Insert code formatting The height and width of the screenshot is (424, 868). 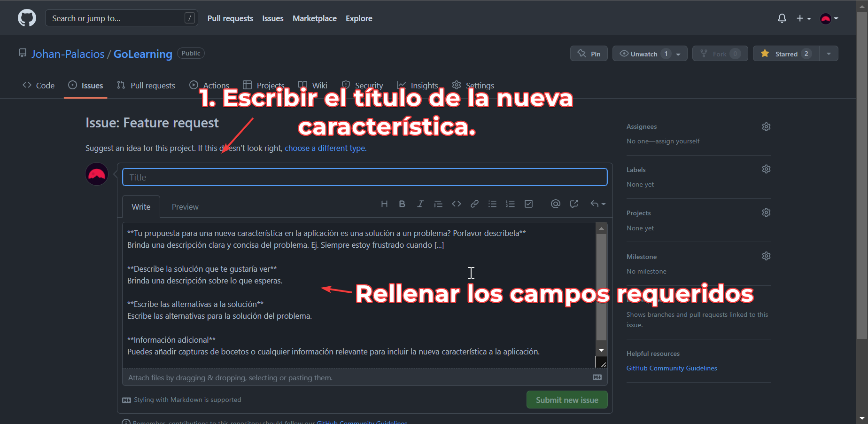point(457,204)
